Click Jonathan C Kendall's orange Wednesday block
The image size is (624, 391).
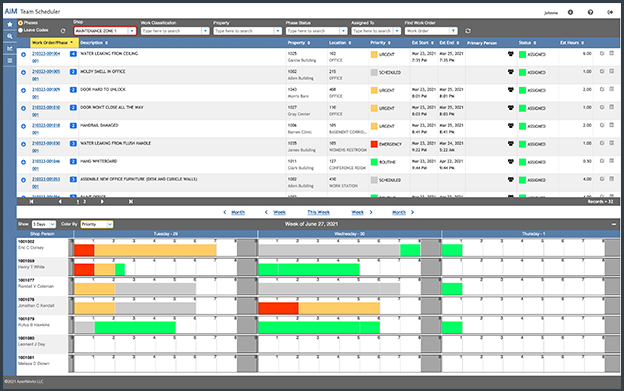[x=339, y=308]
